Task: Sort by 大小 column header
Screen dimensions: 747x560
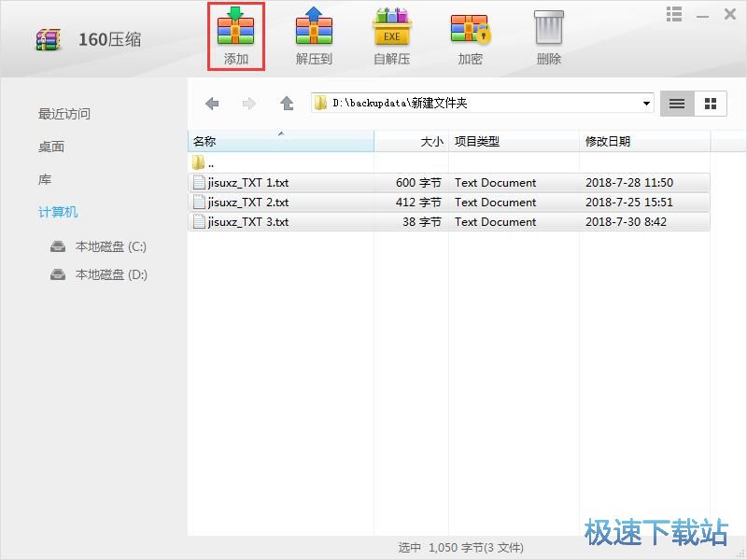Action: pyautogui.click(x=412, y=142)
